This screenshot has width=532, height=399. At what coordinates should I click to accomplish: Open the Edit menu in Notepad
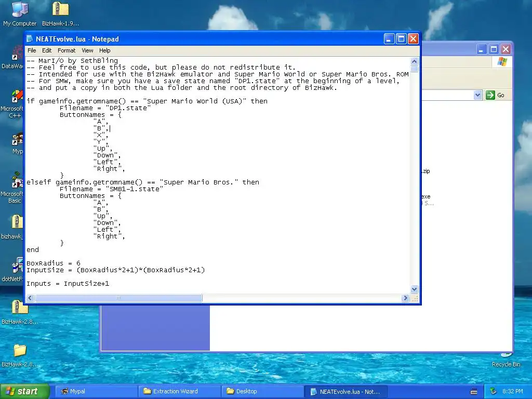(x=47, y=50)
